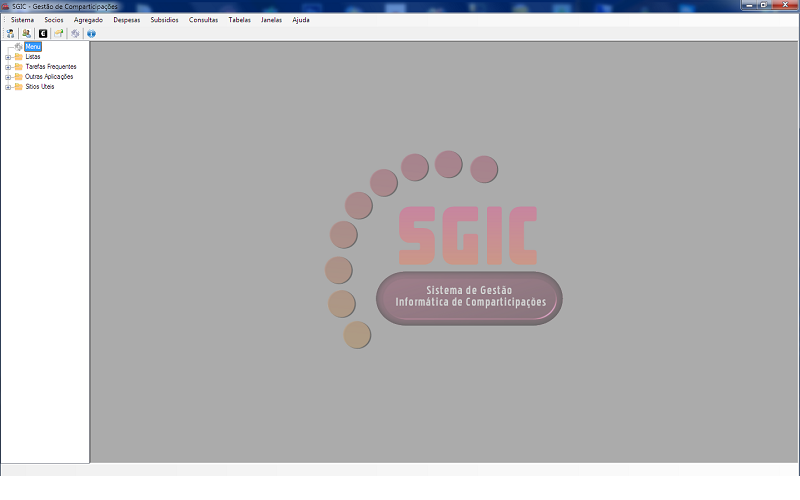800x500 pixels.
Task: Open the Despesas menu
Action: tap(127, 20)
